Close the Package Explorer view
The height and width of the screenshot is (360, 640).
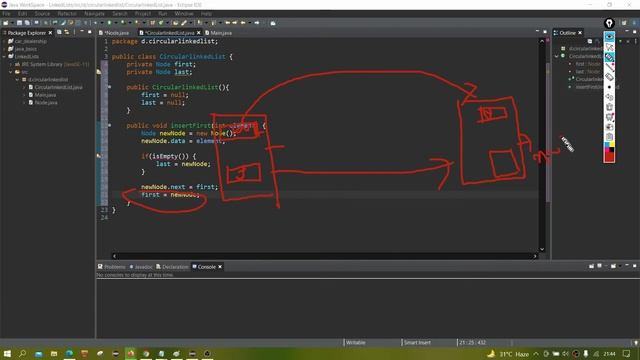click(x=51, y=33)
